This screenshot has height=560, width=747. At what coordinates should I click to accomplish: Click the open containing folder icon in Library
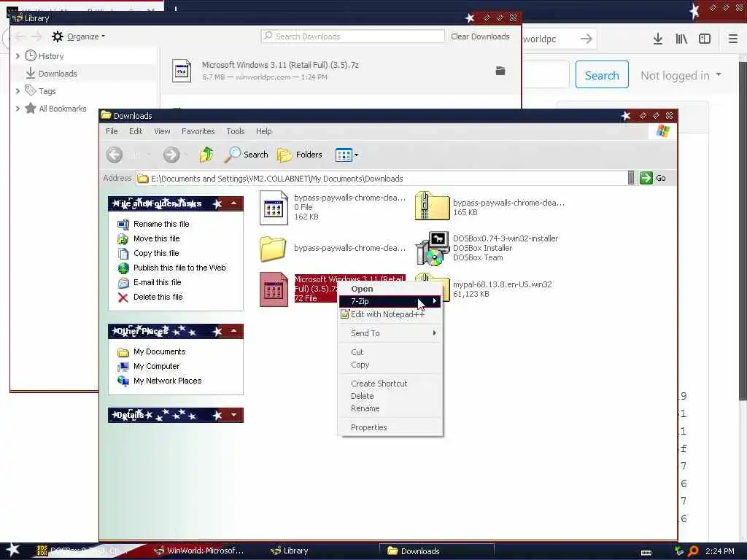pyautogui.click(x=500, y=71)
